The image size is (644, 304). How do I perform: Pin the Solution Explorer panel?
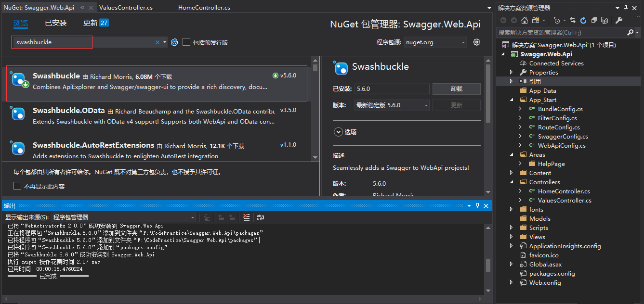tap(626, 8)
